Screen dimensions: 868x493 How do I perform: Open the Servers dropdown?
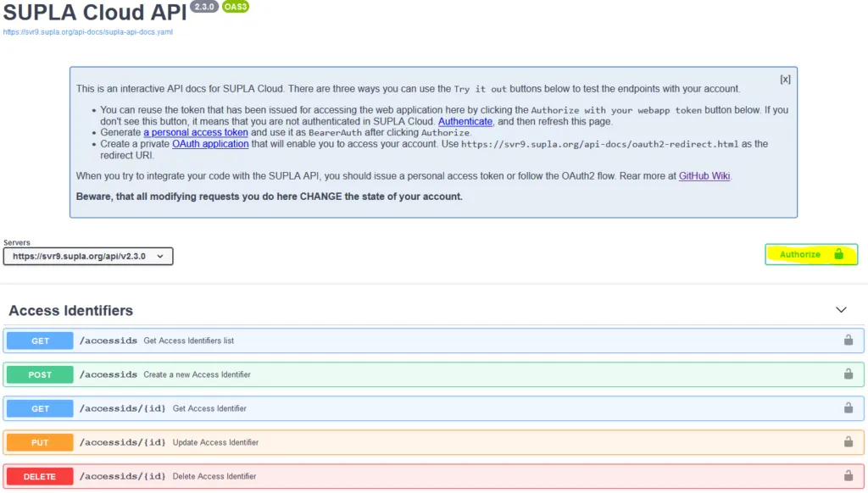click(x=88, y=256)
